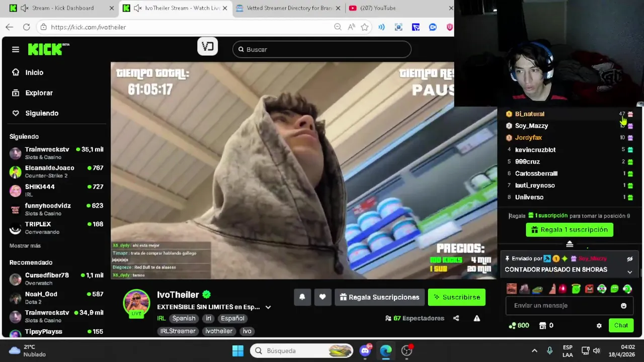Open SHIKI444 channel
This screenshot has width=644, height=362.
(x=56, y=191)
